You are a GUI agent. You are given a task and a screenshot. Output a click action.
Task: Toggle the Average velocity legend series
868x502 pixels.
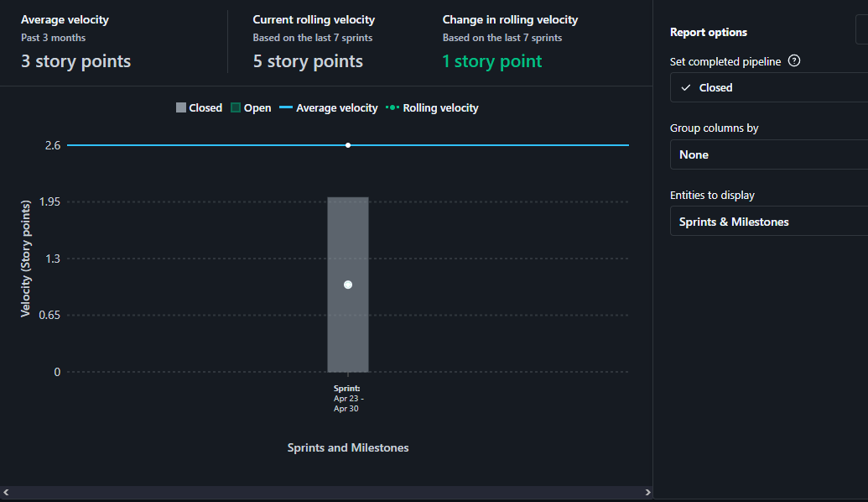[x=329, y=108]
